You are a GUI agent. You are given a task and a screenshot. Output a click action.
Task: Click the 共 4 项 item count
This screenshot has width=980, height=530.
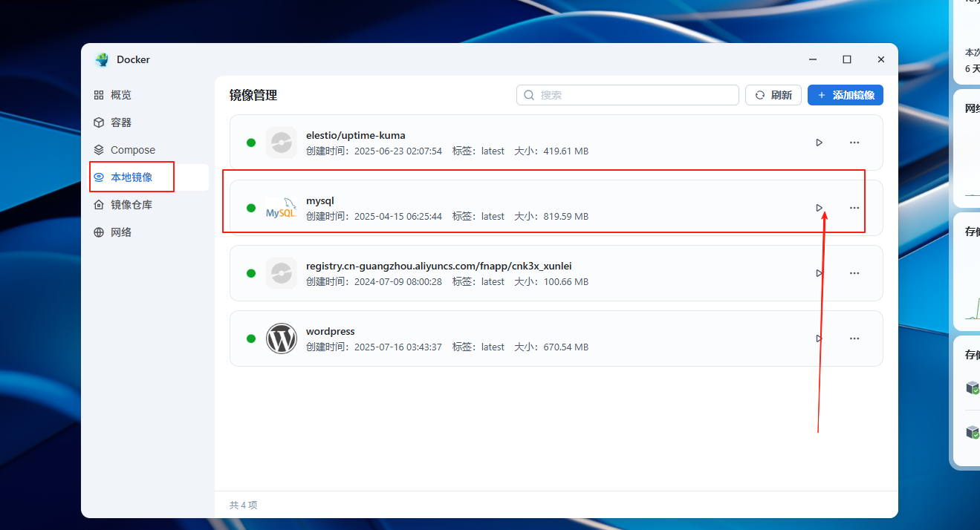pos(243,505)
